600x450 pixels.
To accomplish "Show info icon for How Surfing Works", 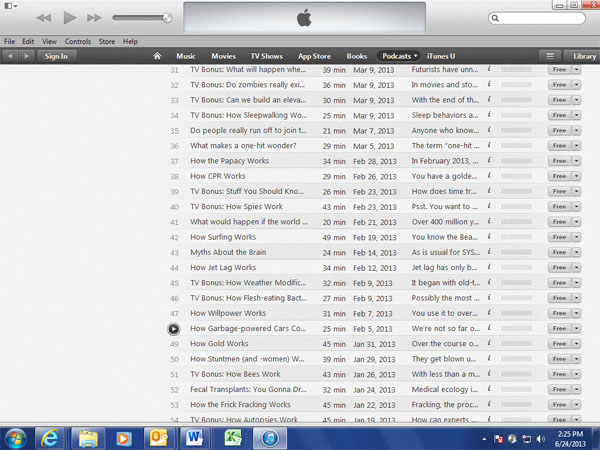I will 489,236.
